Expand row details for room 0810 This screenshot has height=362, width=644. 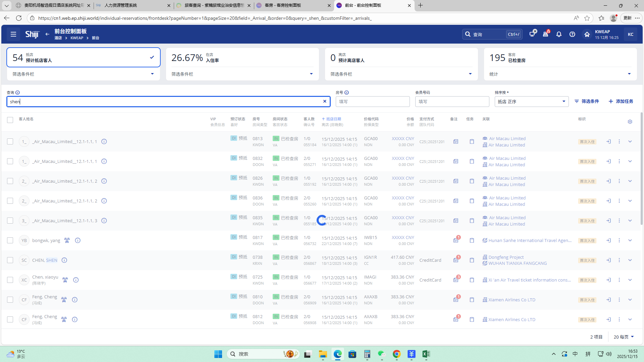630,300
